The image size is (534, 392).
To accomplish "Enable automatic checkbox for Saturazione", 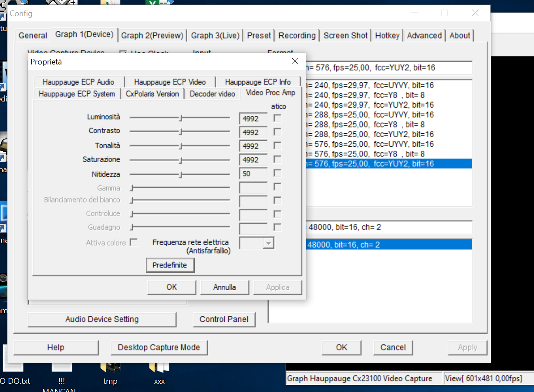I will (x=277, y=159).
